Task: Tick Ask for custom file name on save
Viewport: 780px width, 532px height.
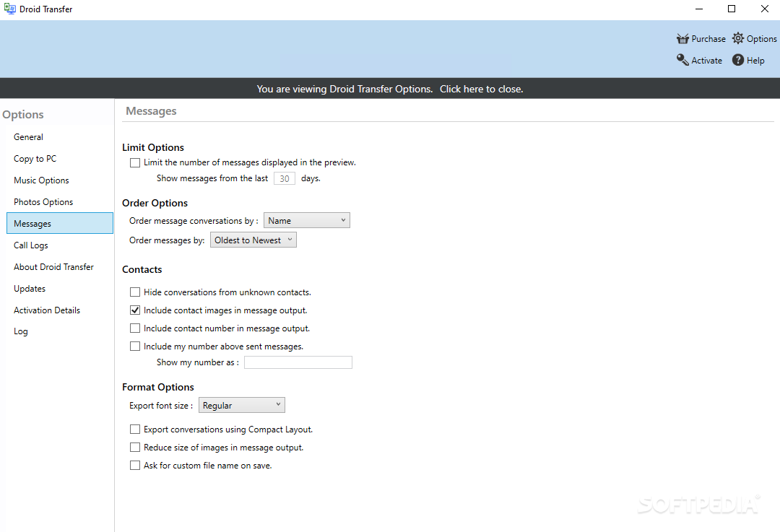Action: point(135,466)
